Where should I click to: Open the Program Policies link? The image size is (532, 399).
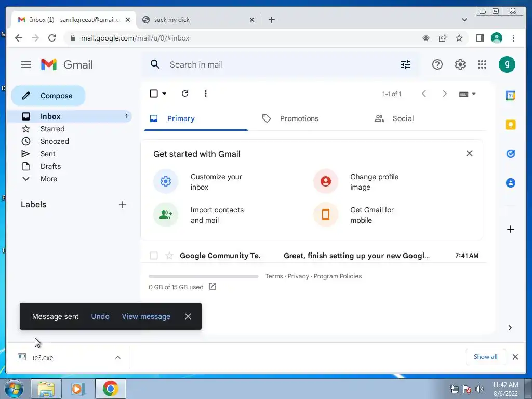pyautogui.click(x=338, y=276)
